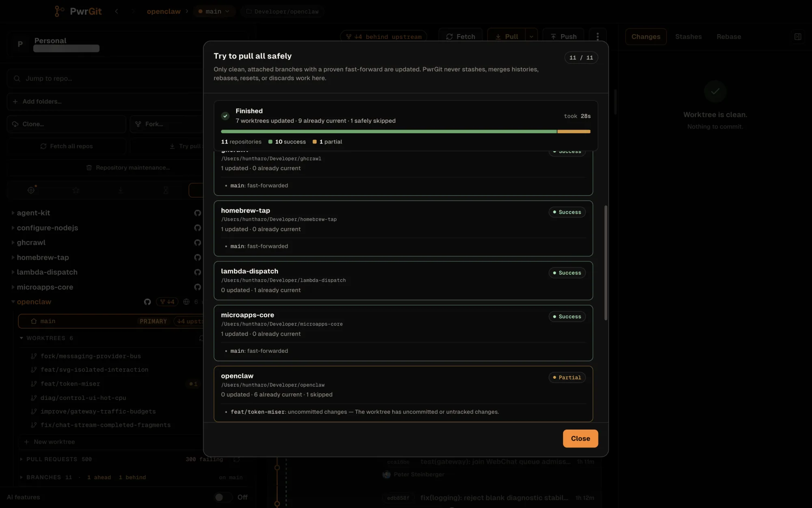Switch to the Stashes tab
Image resolution: width=812 pixels, height=508 pixels.
[688, 37]
